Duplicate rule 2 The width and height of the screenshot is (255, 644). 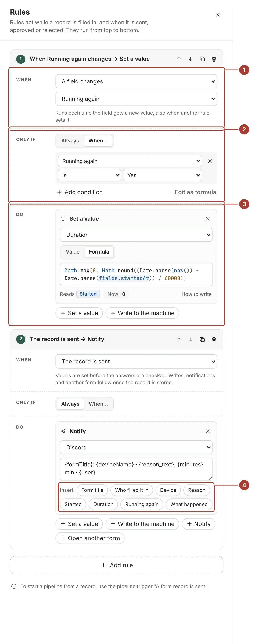(x=202, y=339)
